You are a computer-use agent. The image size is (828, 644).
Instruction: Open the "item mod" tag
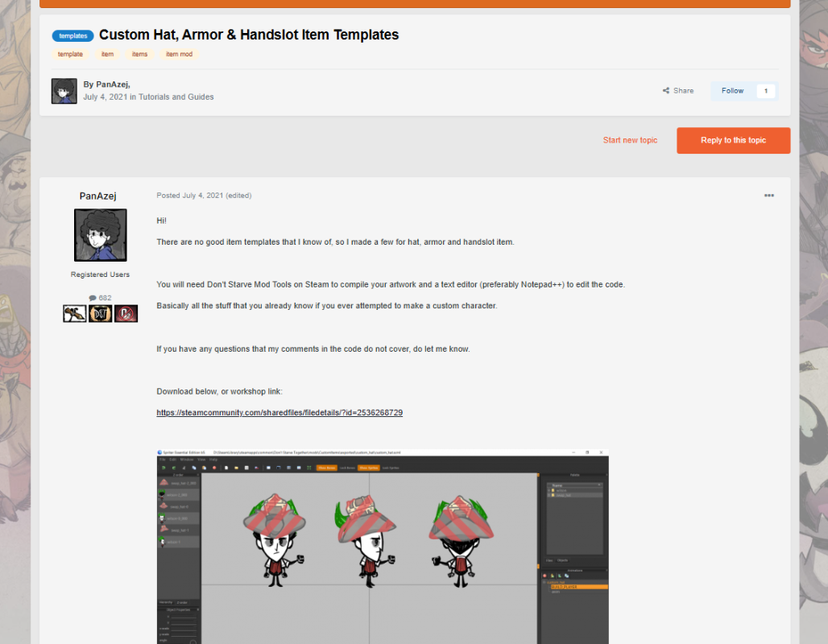[x=179, y=55]
